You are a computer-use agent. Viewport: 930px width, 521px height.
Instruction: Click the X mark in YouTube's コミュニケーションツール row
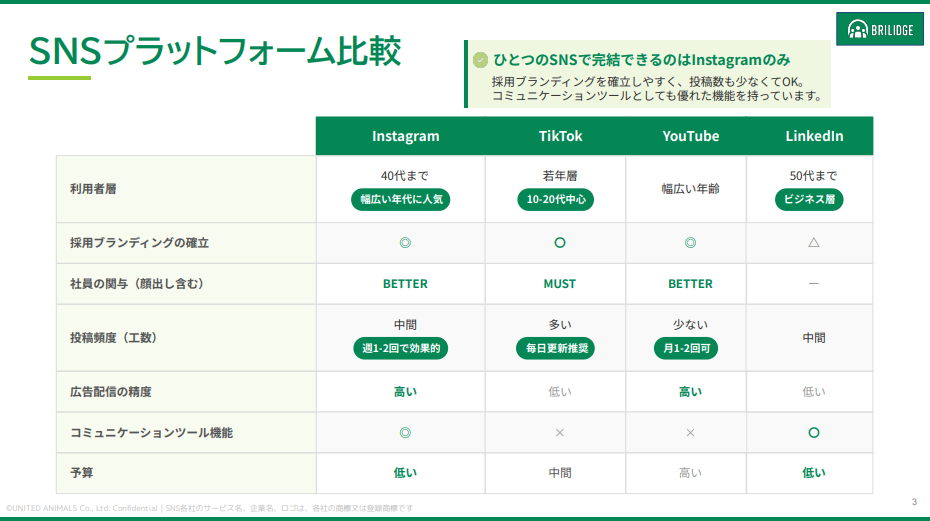coord(690,433)
